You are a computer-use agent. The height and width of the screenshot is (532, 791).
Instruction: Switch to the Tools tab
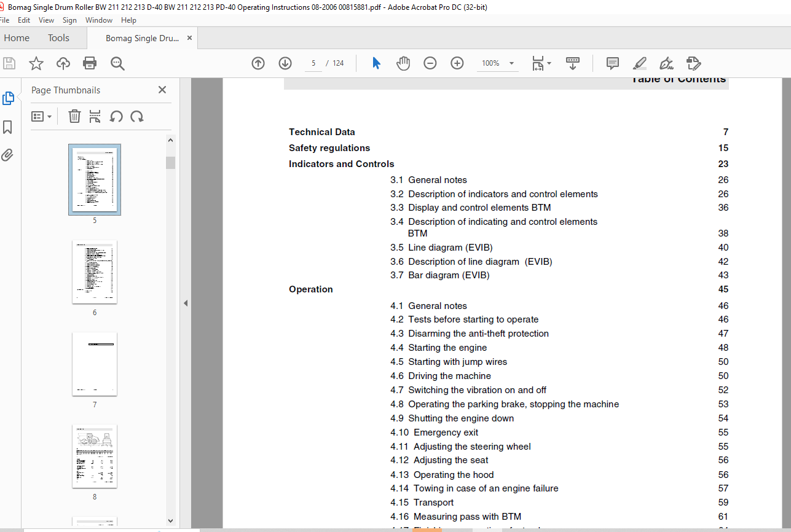58,38
